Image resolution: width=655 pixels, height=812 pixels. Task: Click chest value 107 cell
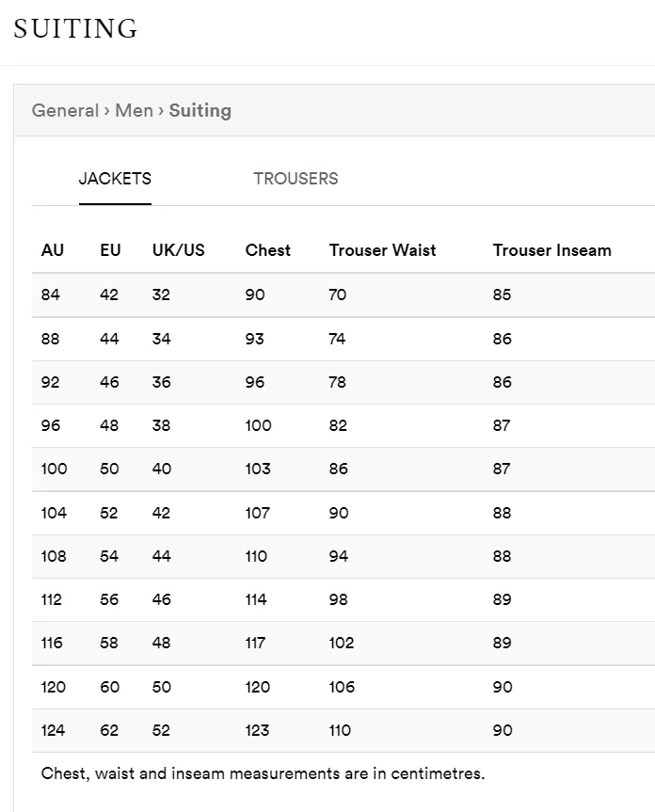[x=257, y=513]
